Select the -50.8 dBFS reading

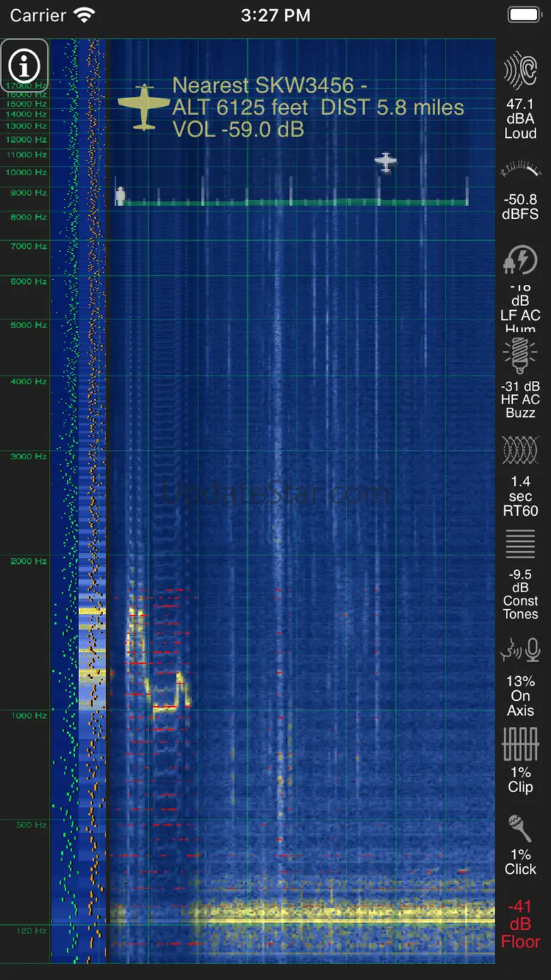(520, 207)
